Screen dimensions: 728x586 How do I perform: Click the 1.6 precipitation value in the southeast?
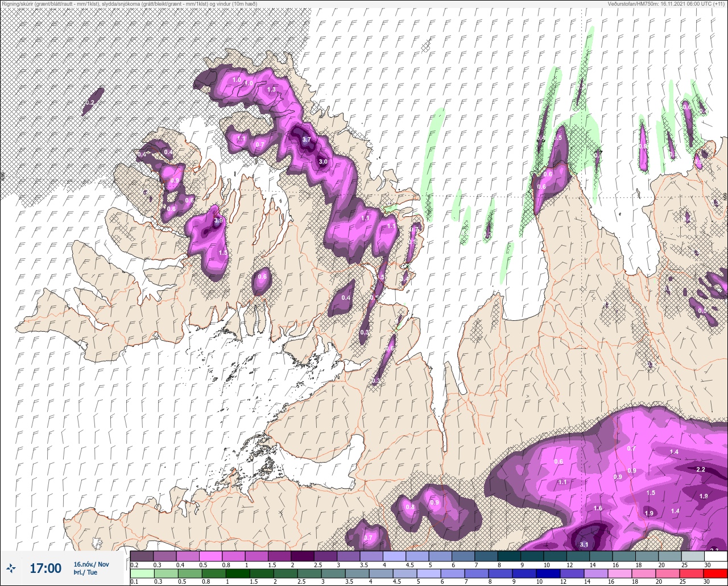pos(598,508)
